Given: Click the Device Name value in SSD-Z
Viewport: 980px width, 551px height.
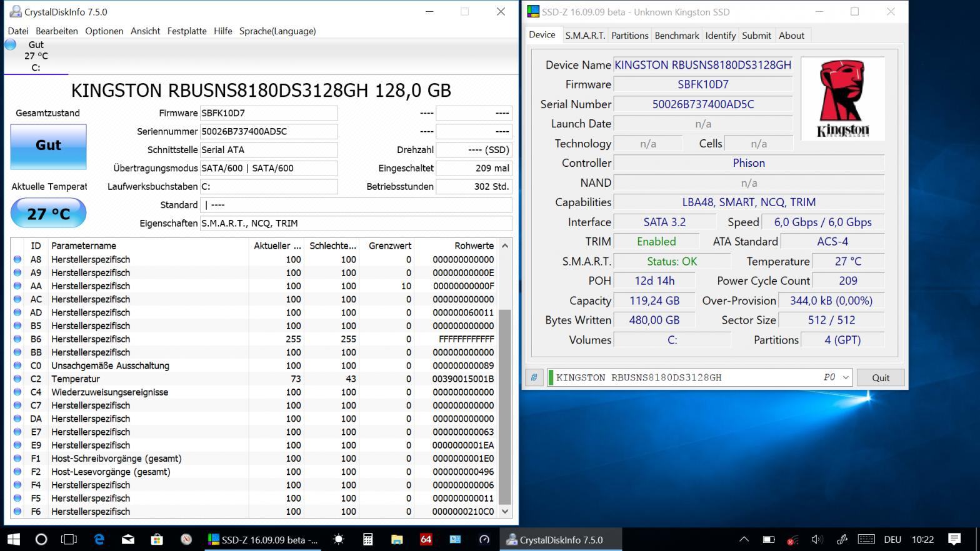Looking at the screenshot, I should click(702, 65).
